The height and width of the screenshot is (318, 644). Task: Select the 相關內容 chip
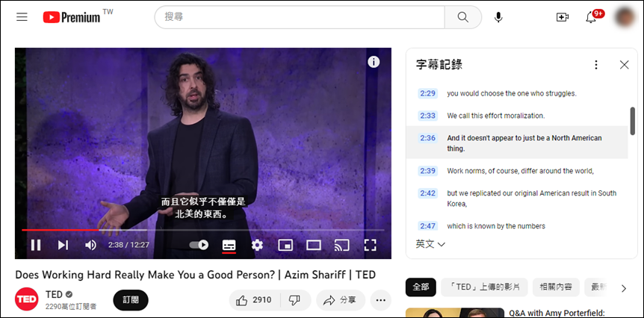(x=556, y=287)
